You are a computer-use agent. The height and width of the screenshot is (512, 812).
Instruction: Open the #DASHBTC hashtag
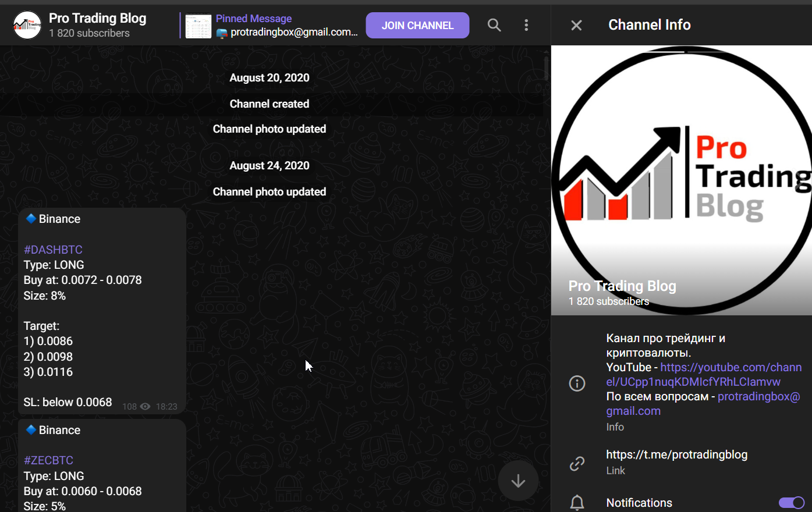[53, 250]
